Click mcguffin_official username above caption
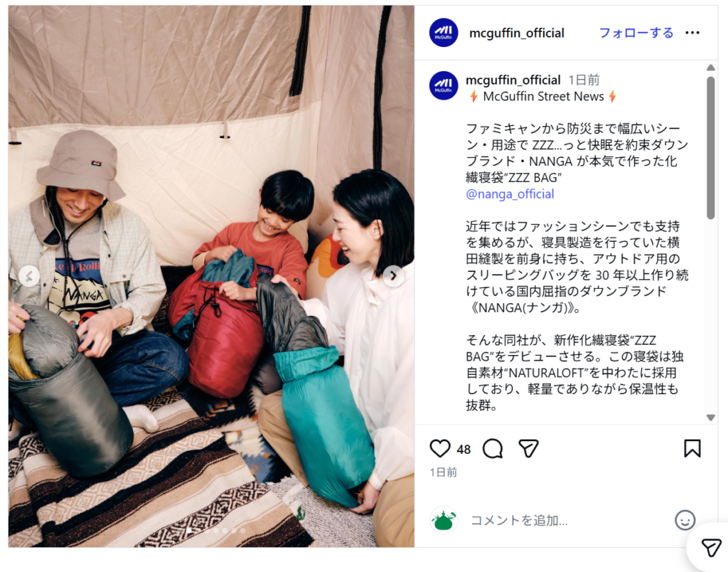728x572 pixels. click(513, 80)
